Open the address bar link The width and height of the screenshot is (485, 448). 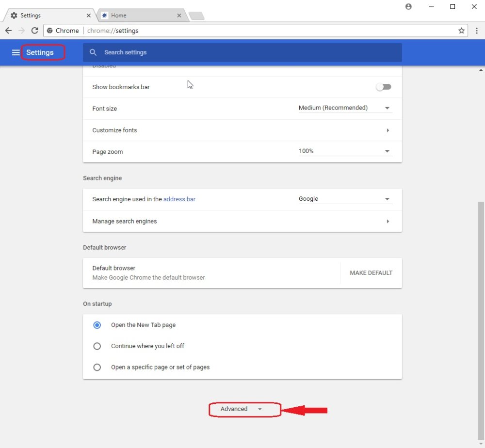pyautogui.click(x=179, y=199)
